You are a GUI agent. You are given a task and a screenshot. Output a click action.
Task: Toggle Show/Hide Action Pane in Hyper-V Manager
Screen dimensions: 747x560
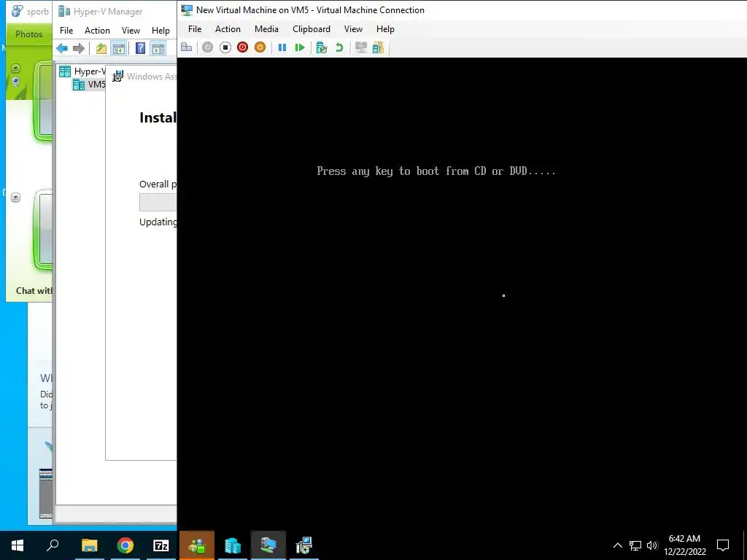[x=158, y=48]
